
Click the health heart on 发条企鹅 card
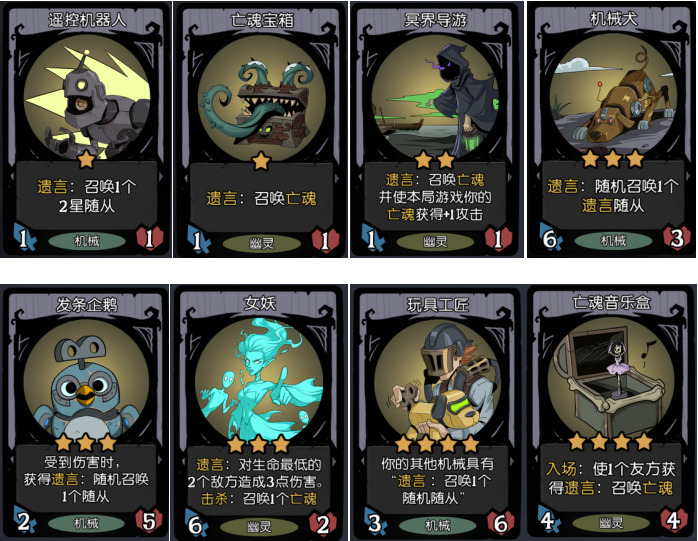pos(149,521)
